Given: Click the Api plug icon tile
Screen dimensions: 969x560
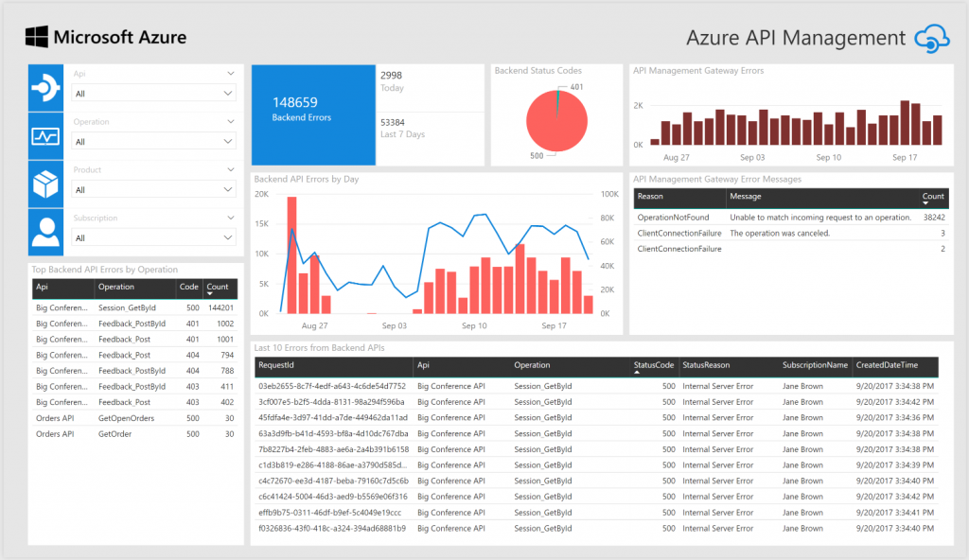Looking at the screenshot, I should point(45,88).
